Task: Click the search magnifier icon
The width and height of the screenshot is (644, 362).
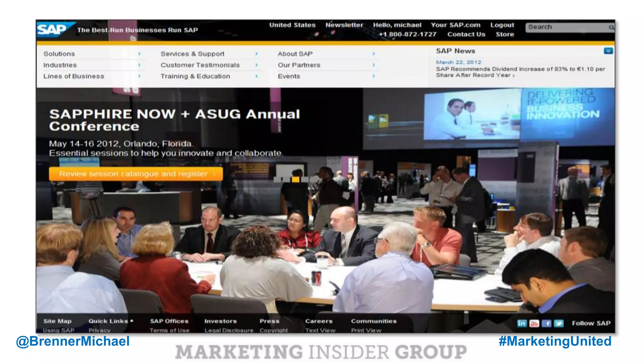Action: click(x=611, y=28)
